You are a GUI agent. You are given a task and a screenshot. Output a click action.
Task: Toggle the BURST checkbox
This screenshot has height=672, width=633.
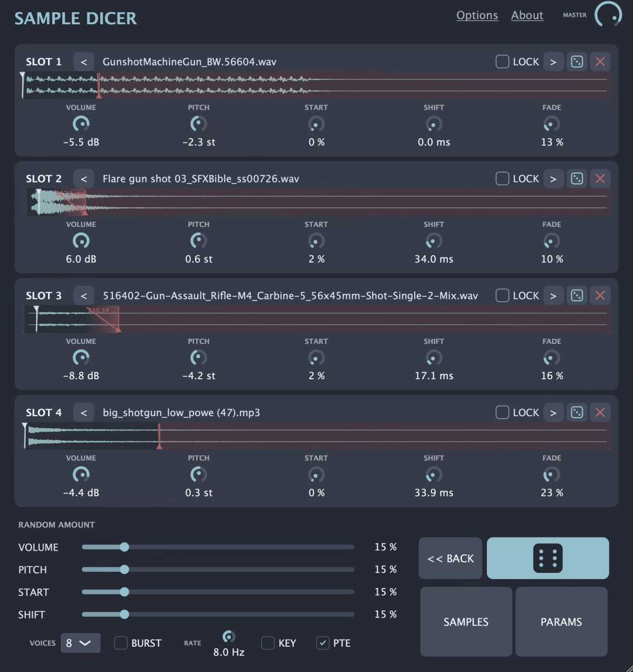[x=121, y=643]
